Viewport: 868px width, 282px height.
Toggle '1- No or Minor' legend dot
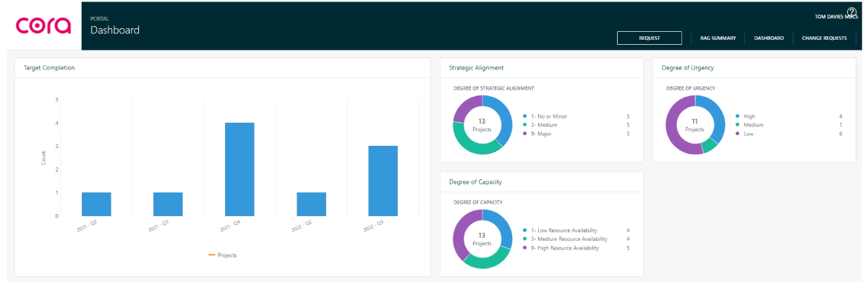[x=524, y=116]
